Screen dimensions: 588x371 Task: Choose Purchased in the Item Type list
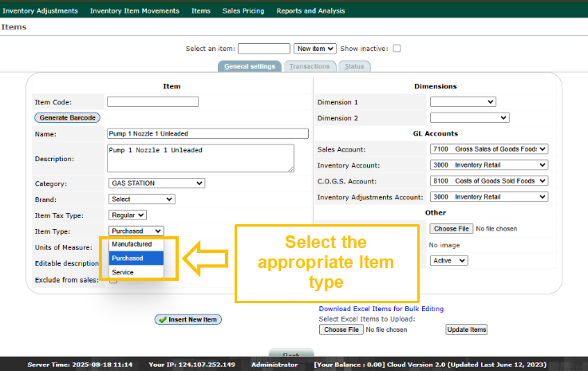136,258
